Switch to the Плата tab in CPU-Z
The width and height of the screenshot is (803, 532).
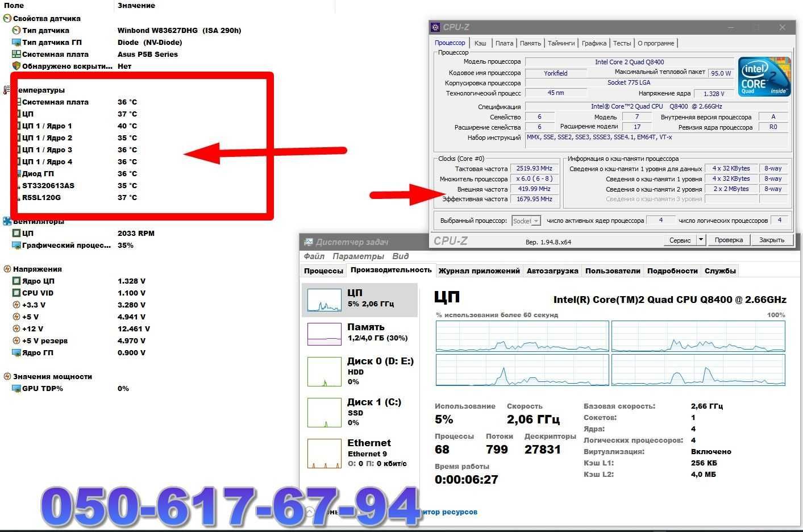pos(504,43)
